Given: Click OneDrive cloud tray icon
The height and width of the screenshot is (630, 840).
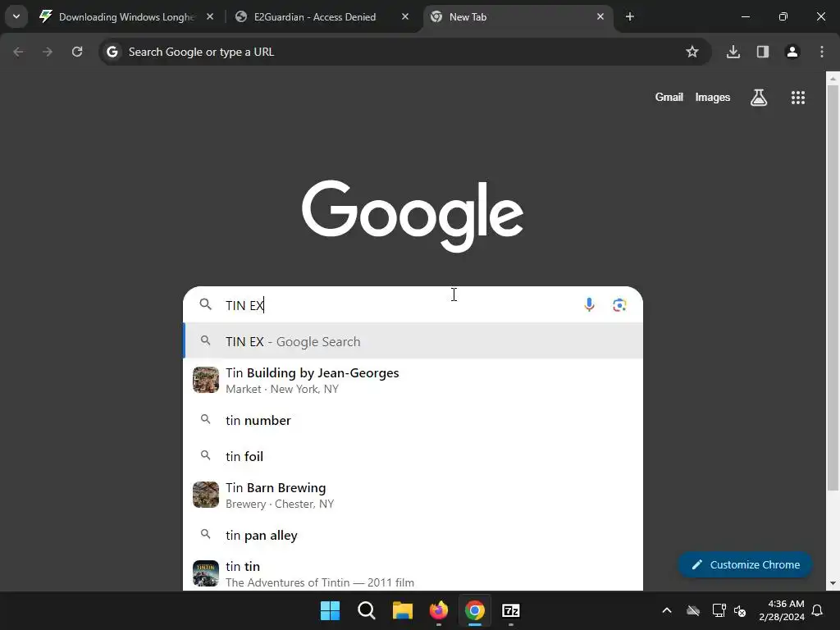Looking at the screenshot, I should (693, 610).
